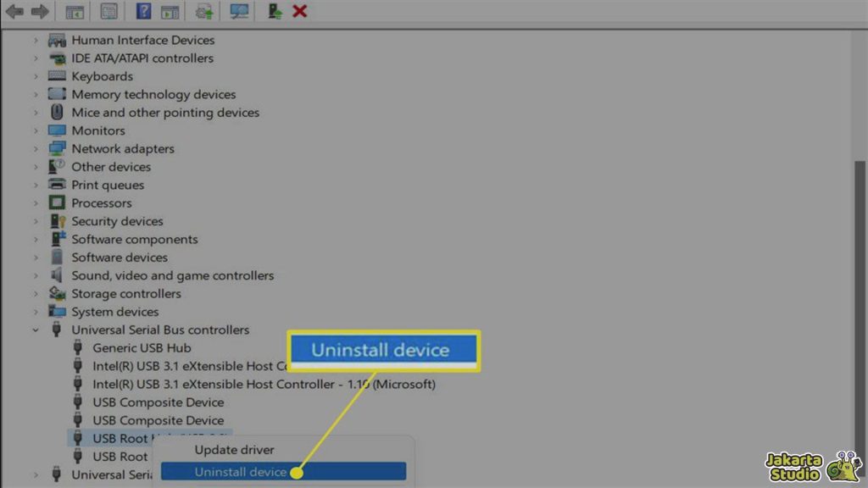
Task: Click the Processors category label
Action: pos(102,203)
